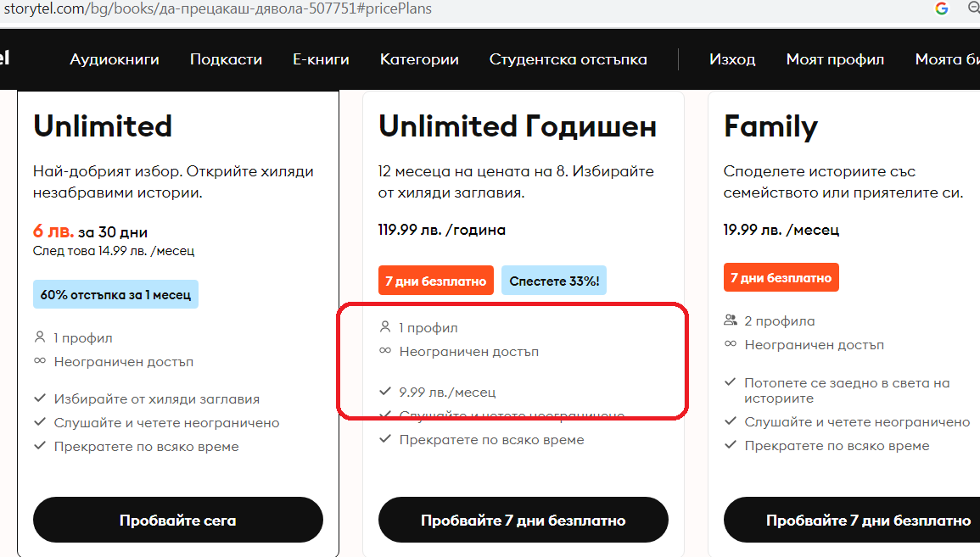
Task: Open the Подкасти section
Action: (x=226, y=59)
